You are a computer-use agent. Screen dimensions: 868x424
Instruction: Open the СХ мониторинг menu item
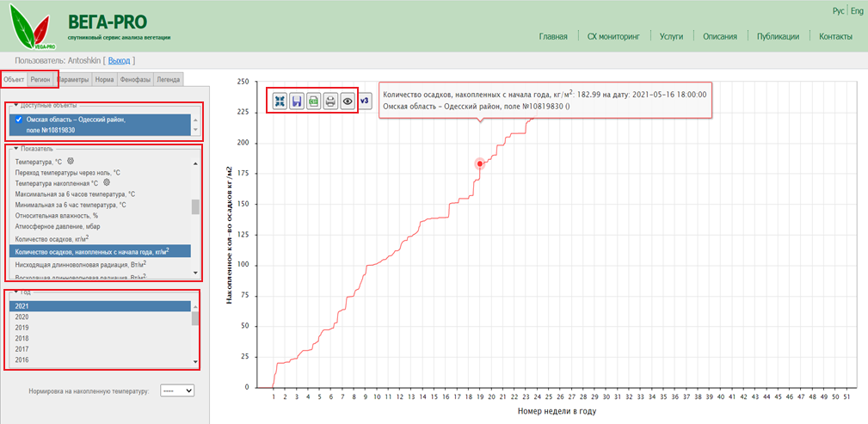point(614,37)
